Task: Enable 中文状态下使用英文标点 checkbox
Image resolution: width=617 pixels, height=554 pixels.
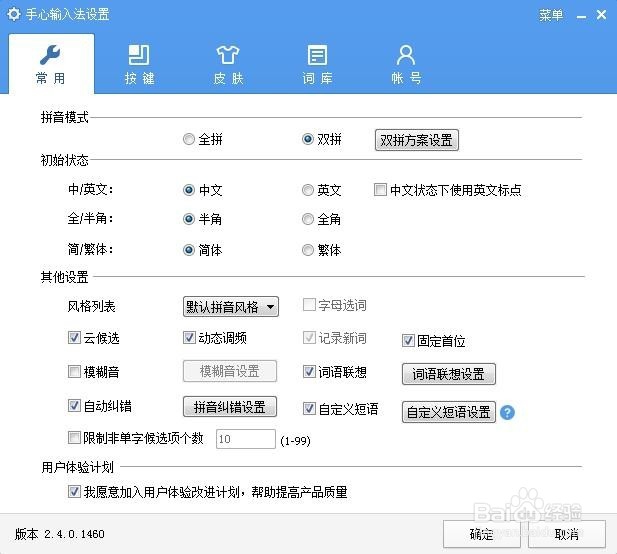Action: click(x=380, y=190)
